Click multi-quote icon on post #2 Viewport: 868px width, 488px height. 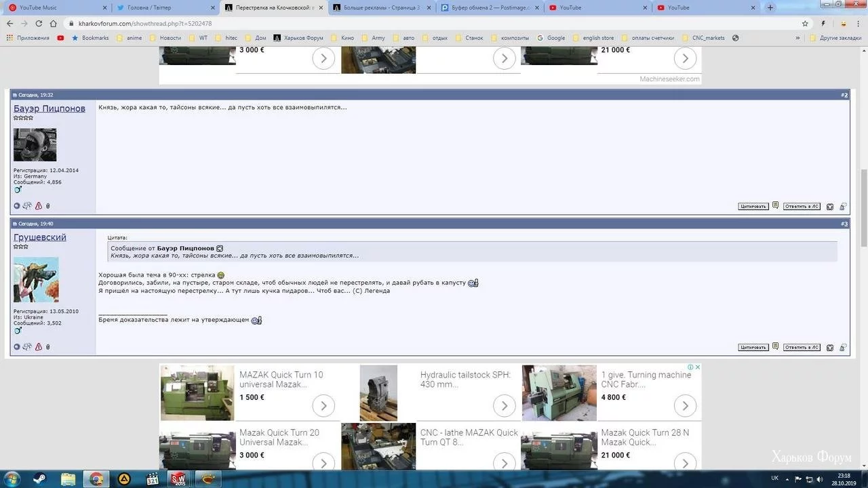[775, 206]
